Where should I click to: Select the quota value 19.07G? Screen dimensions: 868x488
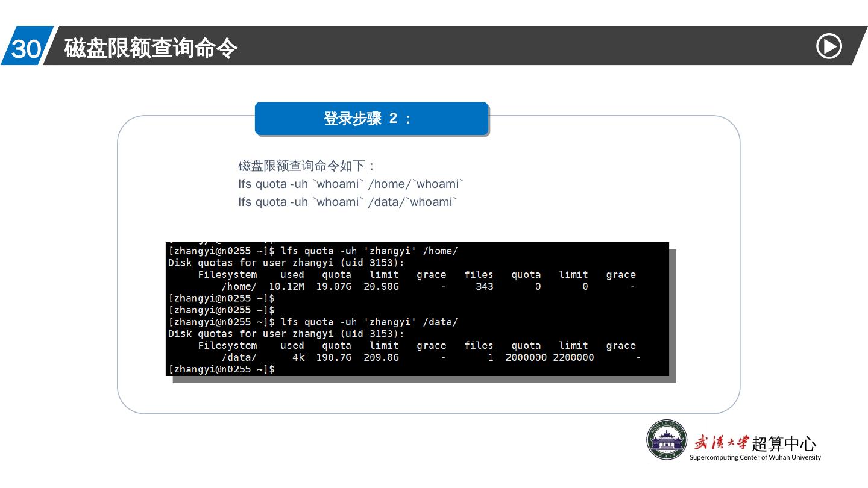[333, 286]
